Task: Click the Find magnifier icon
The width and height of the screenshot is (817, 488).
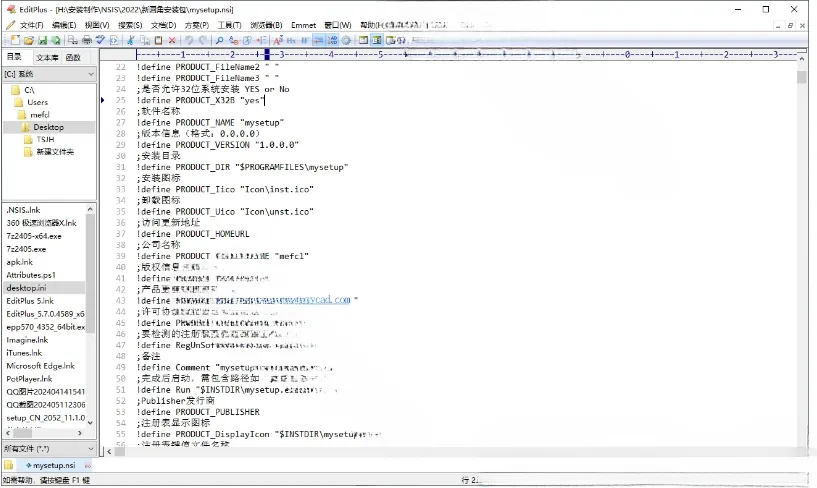Action: click(219, 40)
